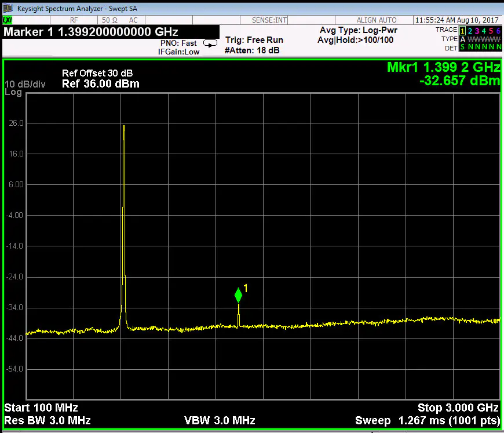Click the Sweep 1.267 ms time label

click(x=427, y=420)
